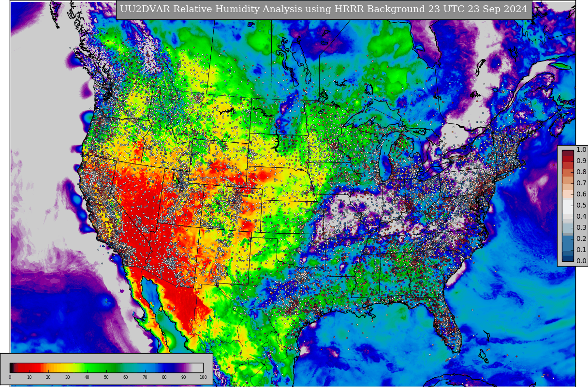588x387 pixels.
Task: Click the '0.3' label on the right legend
Action: click(x=581, y=228)
